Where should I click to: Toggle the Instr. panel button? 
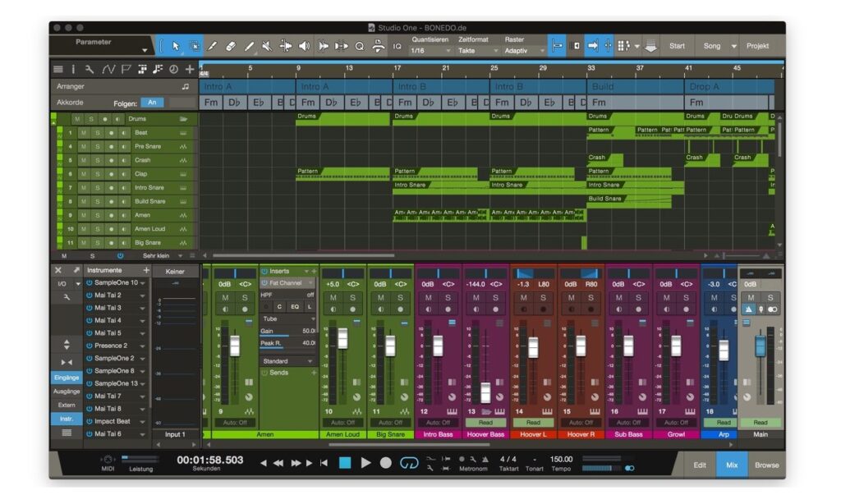click(67, 419)
